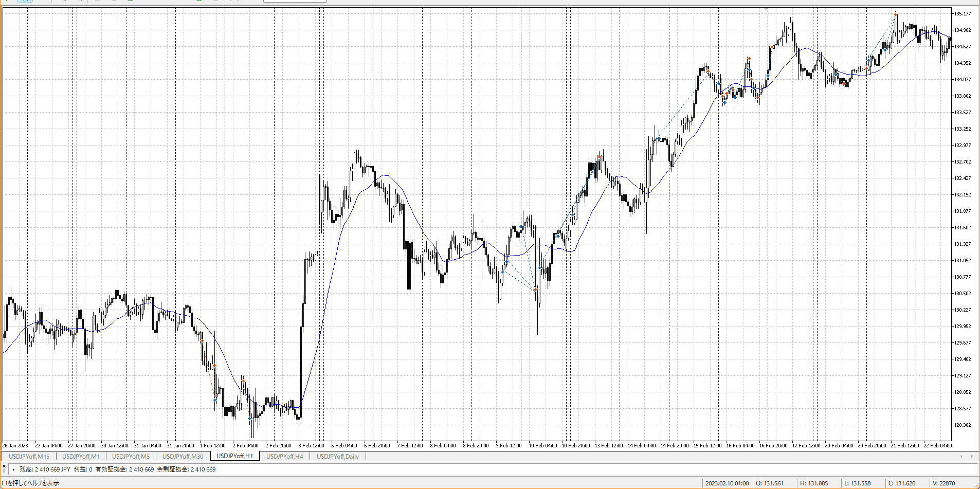Switch to the USDJPYoff,Daily chart tab
Screen dimensions: 980x489
point(337,456)
